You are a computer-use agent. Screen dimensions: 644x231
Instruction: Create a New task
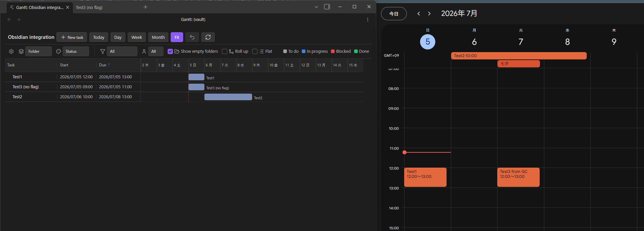[x=72, y=37]
